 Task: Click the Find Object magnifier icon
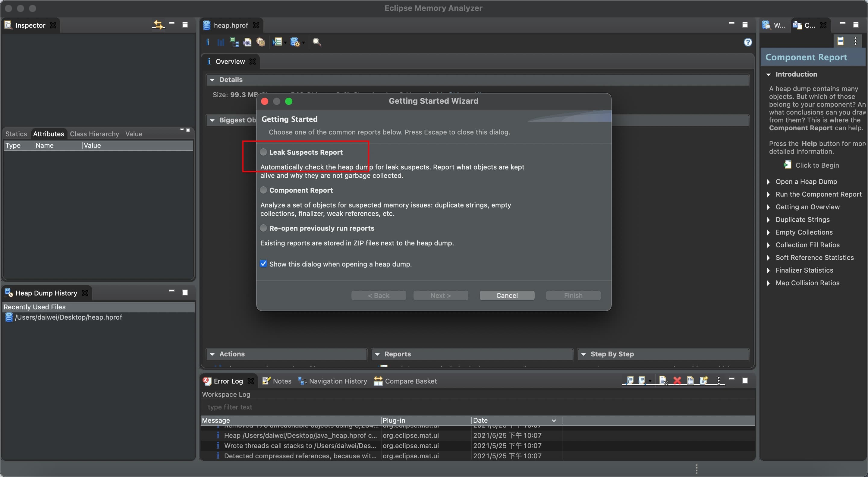click(x=316, y=42)
